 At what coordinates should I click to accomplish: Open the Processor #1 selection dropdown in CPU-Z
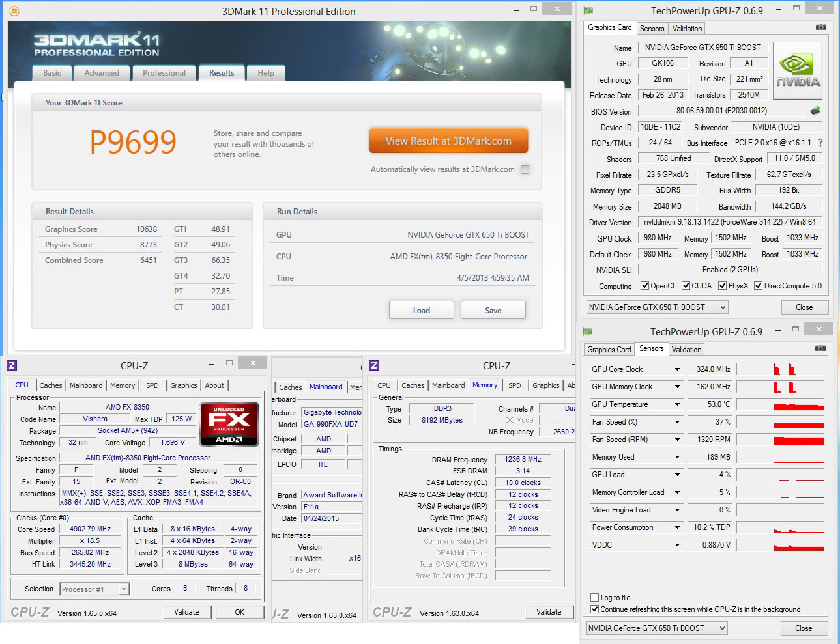pos(94,589)
